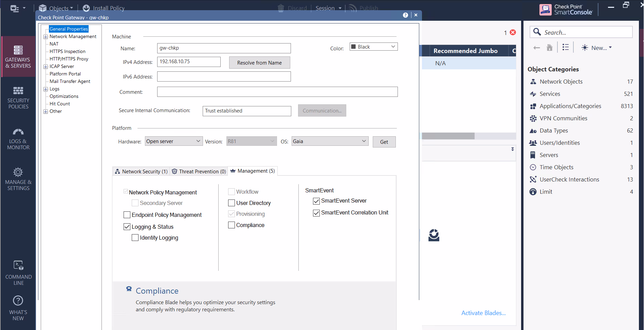Expand the Logs tree node
644x330 pixels.
[45, 89]
